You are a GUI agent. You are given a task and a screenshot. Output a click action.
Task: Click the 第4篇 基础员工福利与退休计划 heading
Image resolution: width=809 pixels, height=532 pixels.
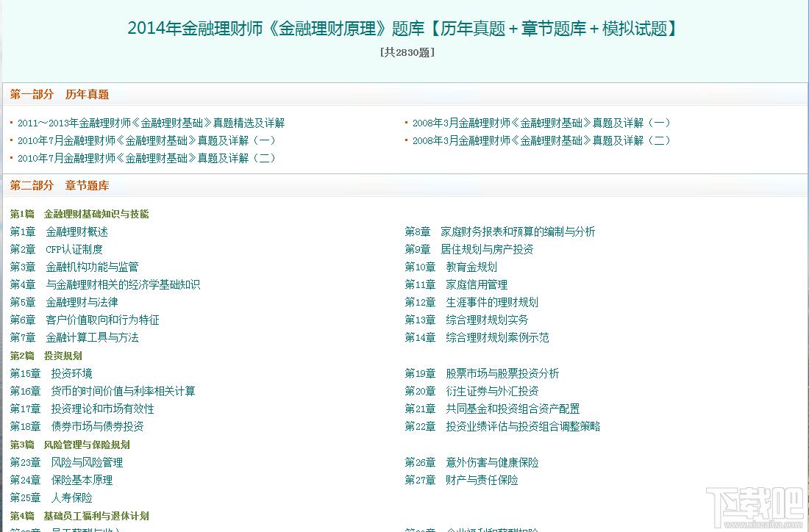coord(79,516)
